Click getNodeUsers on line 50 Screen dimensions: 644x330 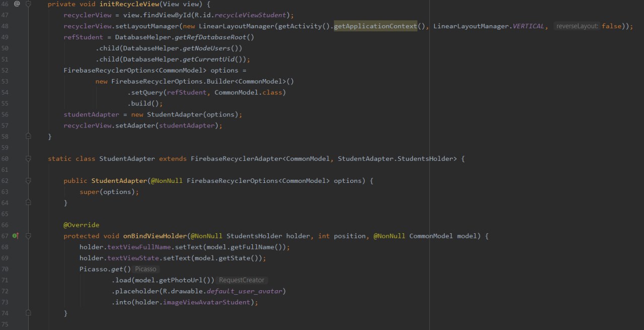pos(207,48)
